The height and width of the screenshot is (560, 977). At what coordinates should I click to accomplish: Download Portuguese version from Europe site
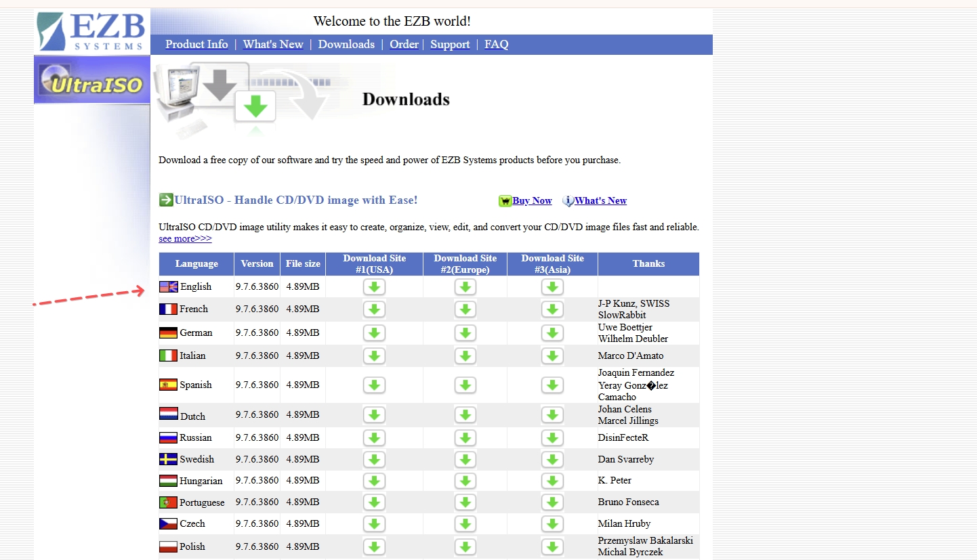pyautogui.click(x=465, y=502)
